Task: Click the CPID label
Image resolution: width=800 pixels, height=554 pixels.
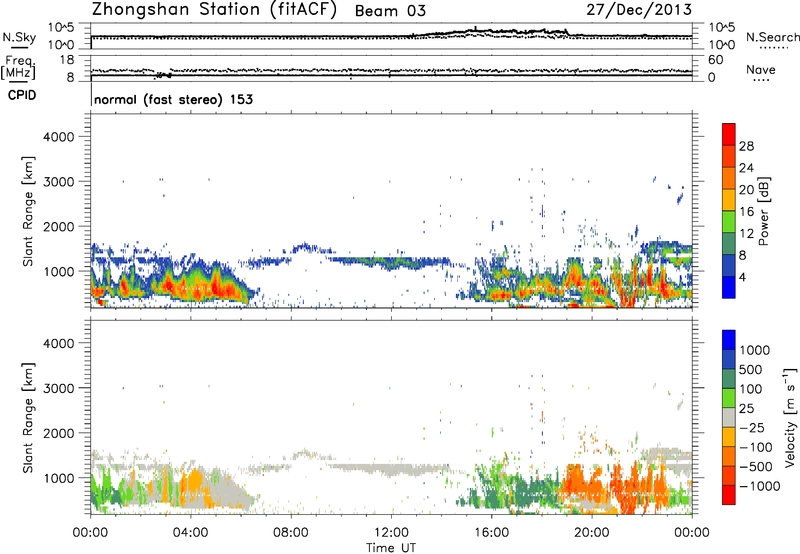Action: [x=22, y=95]
